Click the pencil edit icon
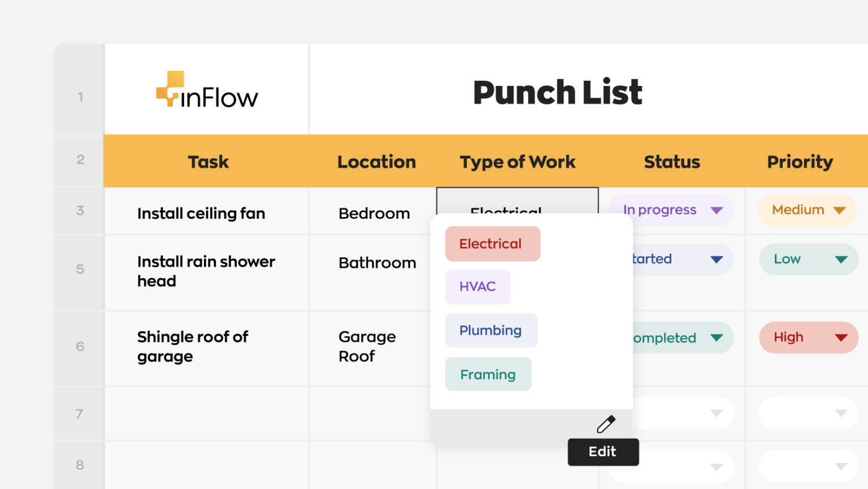 [x=606, y=423]
